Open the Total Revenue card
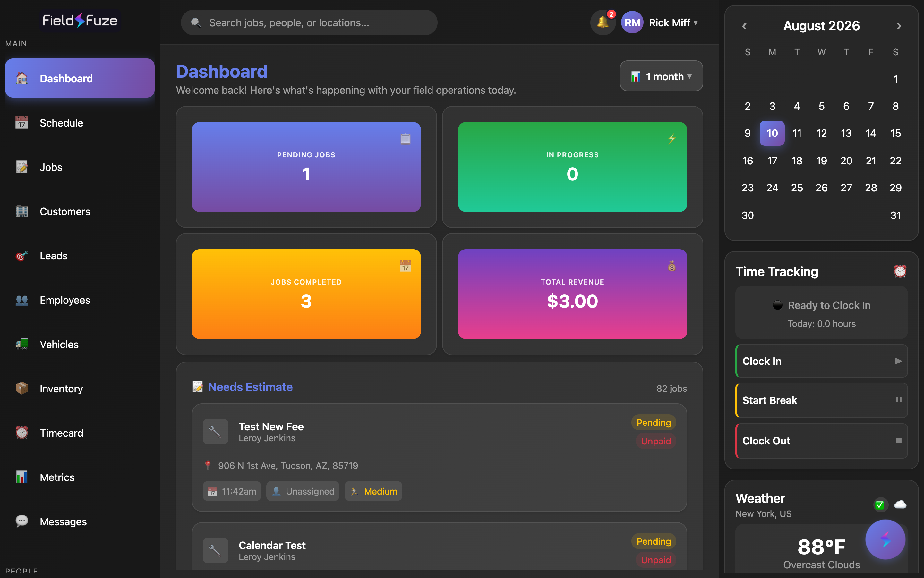924x578 pixels. pyautogui.click(x=572, y=294)
